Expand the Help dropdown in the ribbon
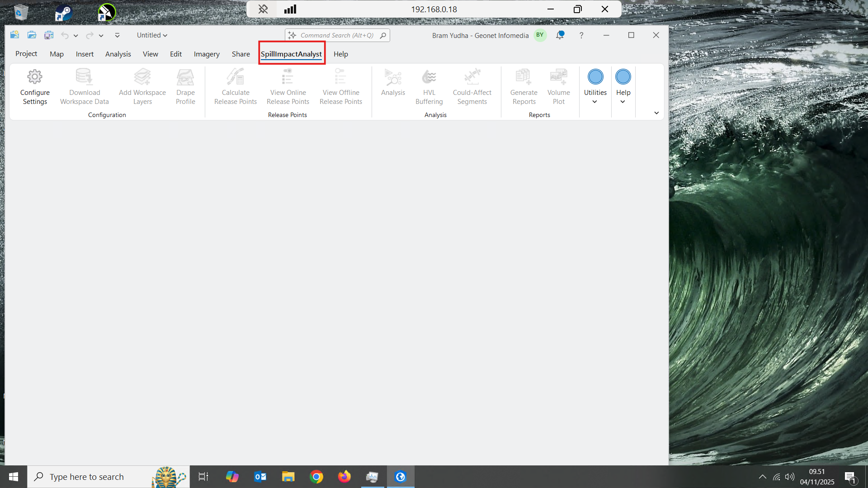 pos(623,87)
